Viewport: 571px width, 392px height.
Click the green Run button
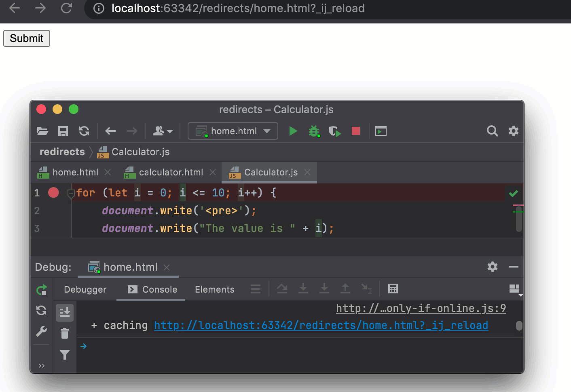(x=293, y=131)
